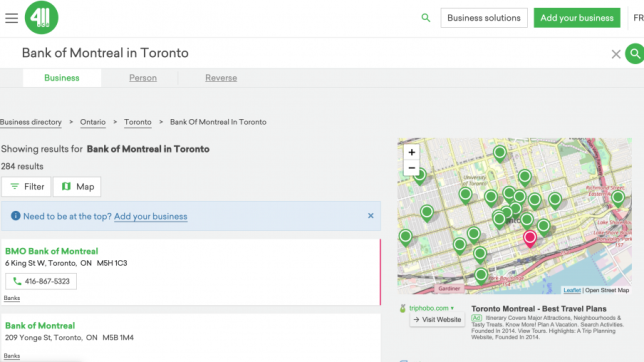The height and width of the screenshot is (362, 644).
Task: Select the Business search tab
Action: click(x=62, y=78)
